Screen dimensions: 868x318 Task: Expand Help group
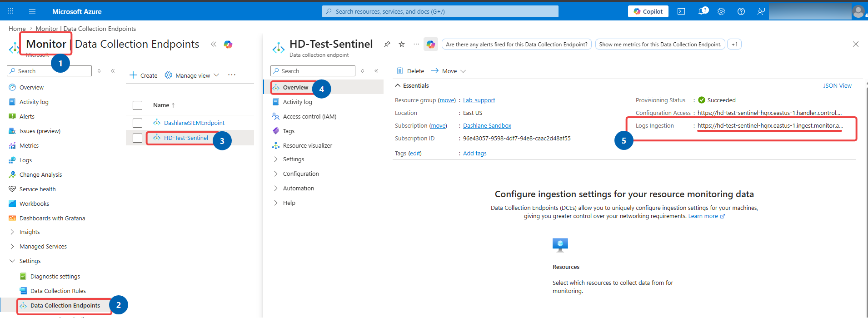coord(289,203)
